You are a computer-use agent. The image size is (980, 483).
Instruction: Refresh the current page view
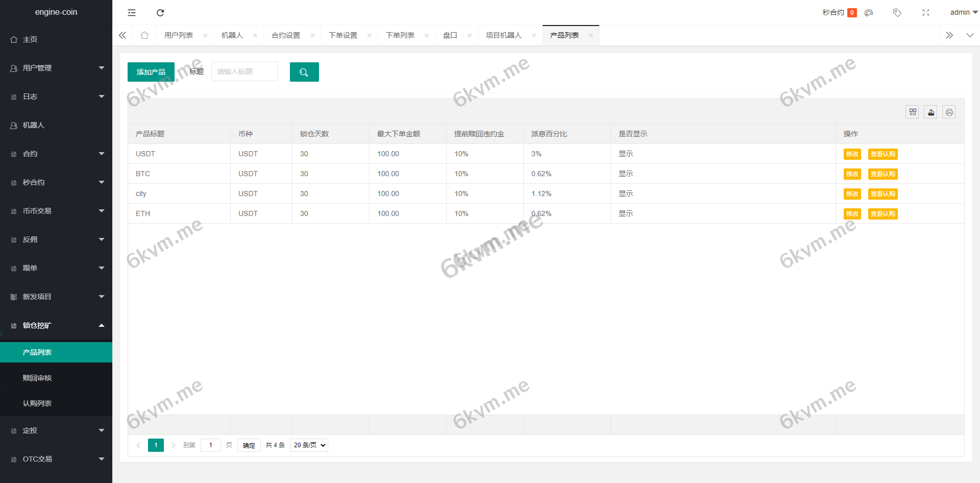point(160,12)
